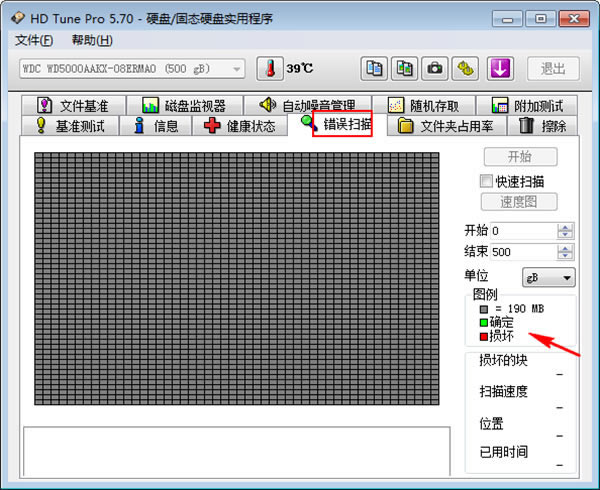Open the 帮助(H) menu
Viewport: 600px width, 490px height.
click(x=91, y=40)
